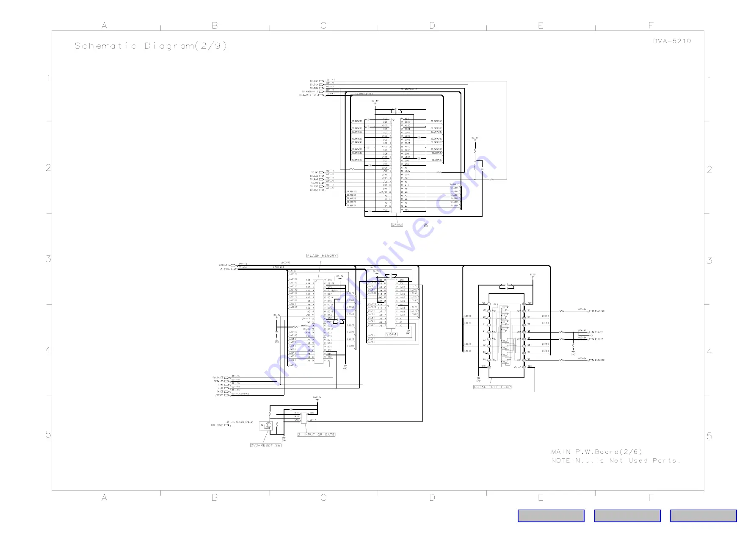Click the middle gray button at the bottom right
756x535 pixels.
click(x=627, y=516)
